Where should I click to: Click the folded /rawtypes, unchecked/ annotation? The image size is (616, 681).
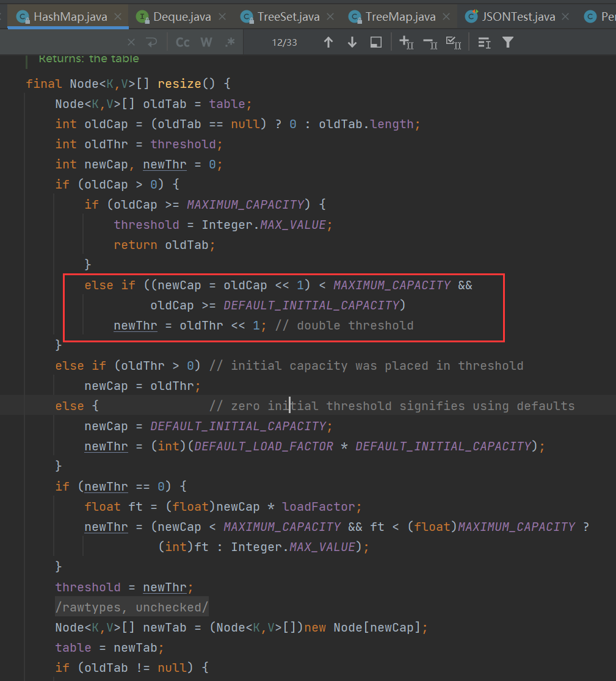point(132,607)
